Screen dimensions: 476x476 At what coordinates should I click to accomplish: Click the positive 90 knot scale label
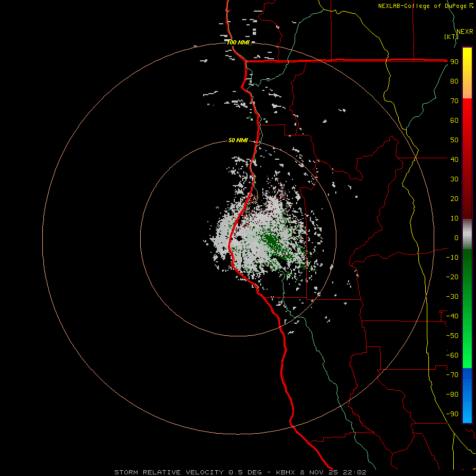click(x=454, y=62)
